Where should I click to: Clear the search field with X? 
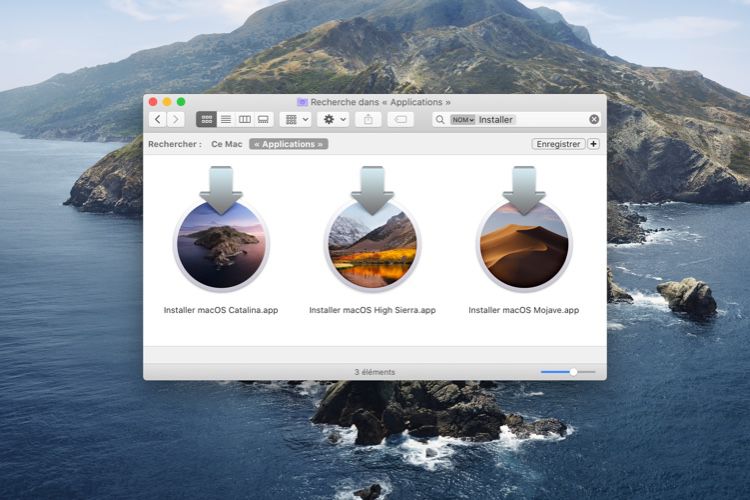pos(594,120)
